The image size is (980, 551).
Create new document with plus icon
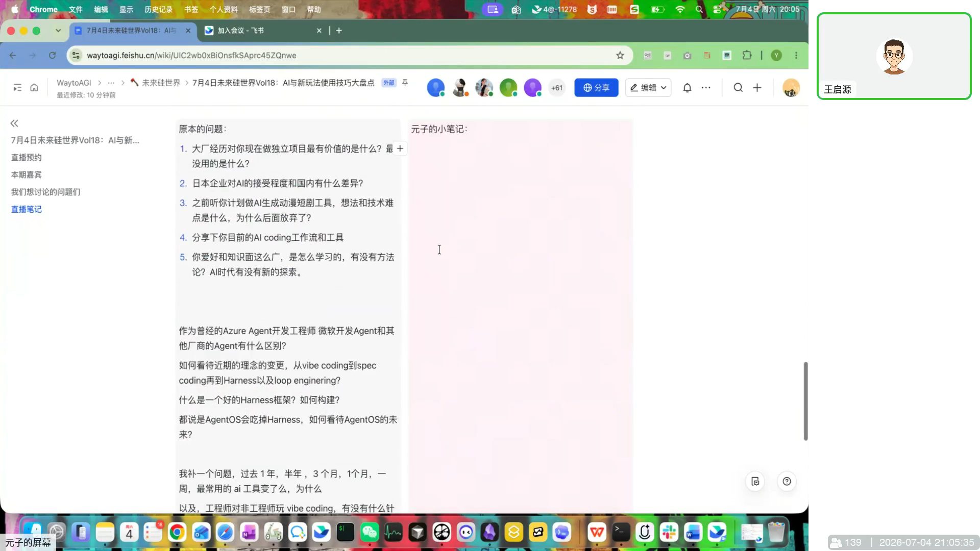point(757,88)
